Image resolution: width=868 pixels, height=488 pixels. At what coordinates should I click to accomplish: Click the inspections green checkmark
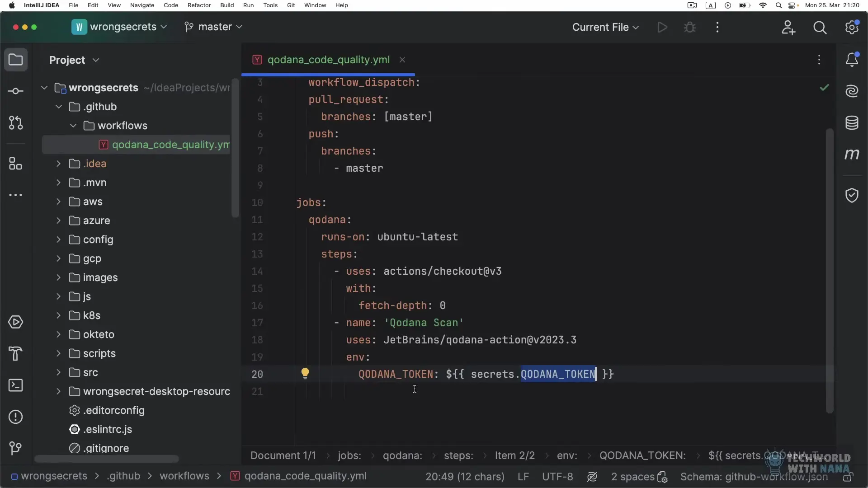coord(825,87)
